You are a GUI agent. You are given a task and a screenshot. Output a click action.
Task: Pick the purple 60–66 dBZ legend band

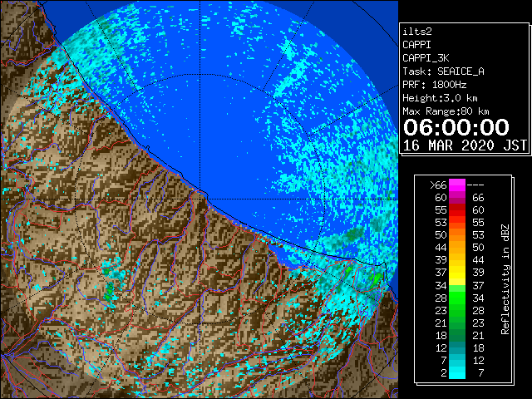[x=457, y=198]
